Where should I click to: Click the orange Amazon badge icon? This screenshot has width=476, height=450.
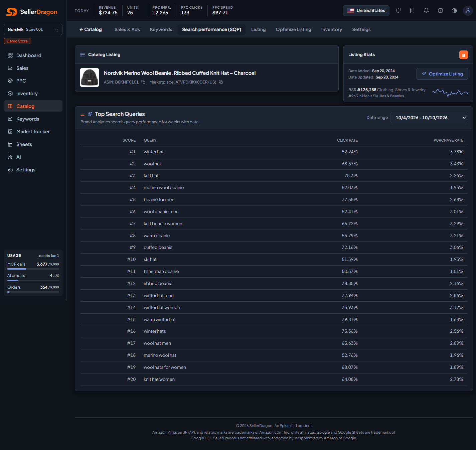pyautogui.click(x=463, y=55)
